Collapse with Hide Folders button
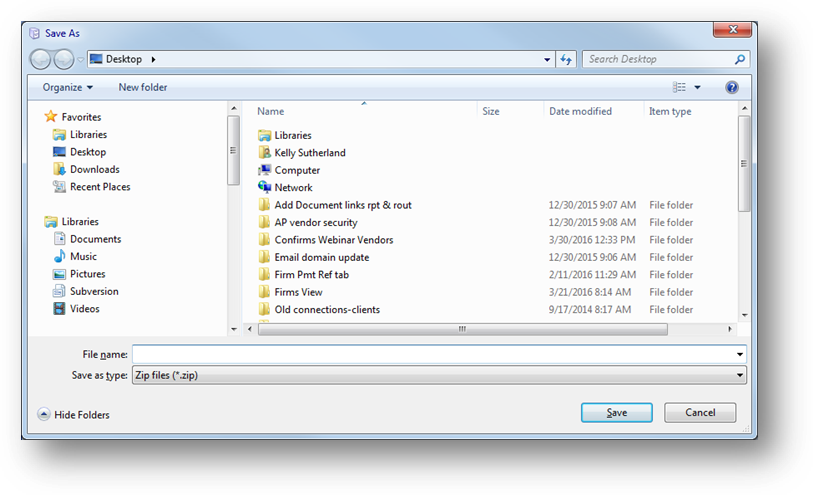This screenshot has width=813, height=495. pos(73,415)
